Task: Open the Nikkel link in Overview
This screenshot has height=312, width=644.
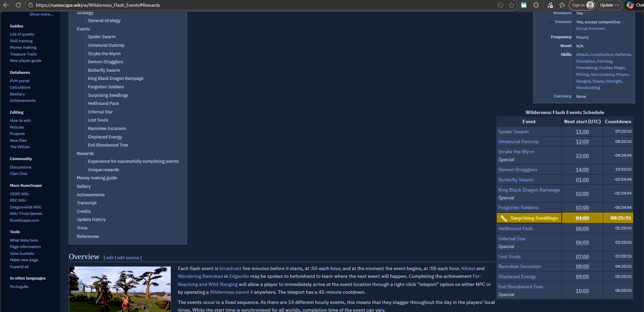Action: (468, 269)
